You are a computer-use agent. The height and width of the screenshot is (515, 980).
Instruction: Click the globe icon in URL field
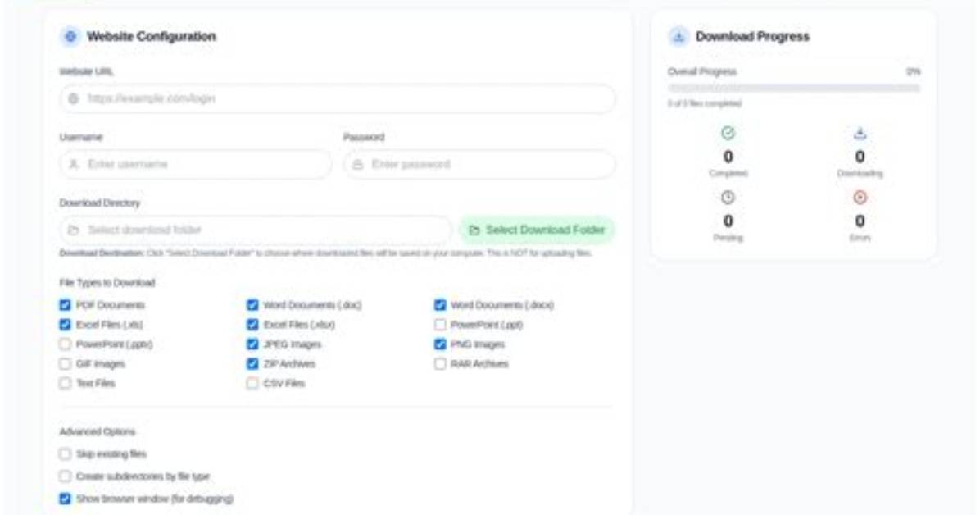74,99
